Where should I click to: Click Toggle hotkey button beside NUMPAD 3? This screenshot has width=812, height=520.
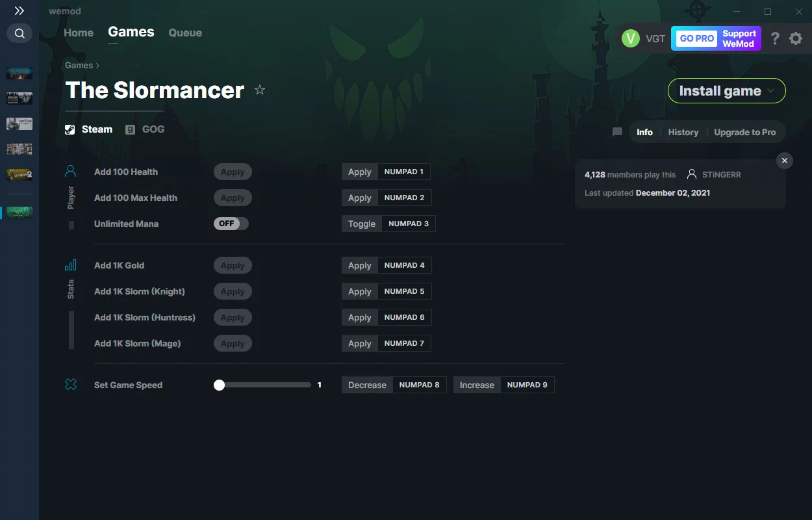(x=362, y=224)
